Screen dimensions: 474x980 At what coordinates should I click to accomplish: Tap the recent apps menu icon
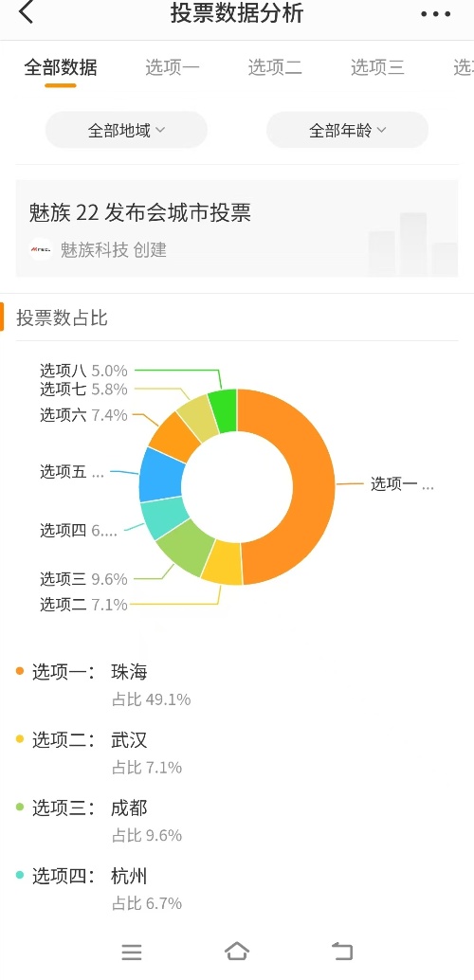pyautogui.click(x=132, y=952)
